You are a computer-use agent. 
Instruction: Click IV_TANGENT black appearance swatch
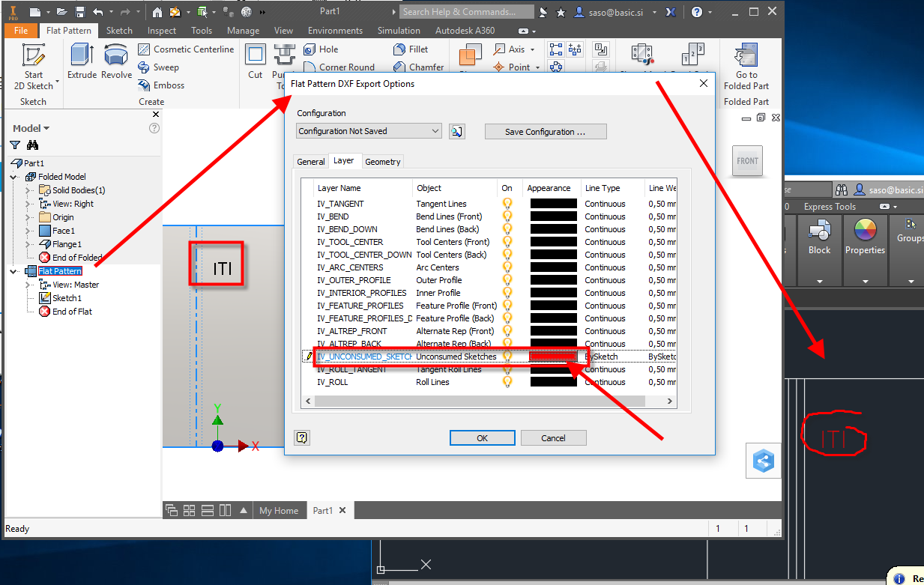coord(554,204)
